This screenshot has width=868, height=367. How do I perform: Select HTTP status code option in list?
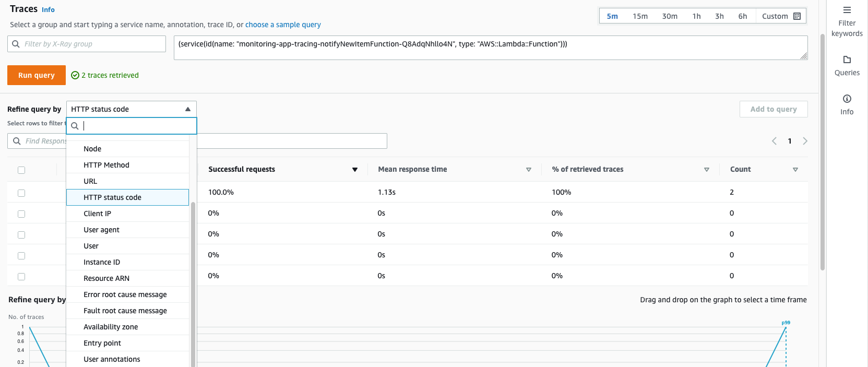127,197
